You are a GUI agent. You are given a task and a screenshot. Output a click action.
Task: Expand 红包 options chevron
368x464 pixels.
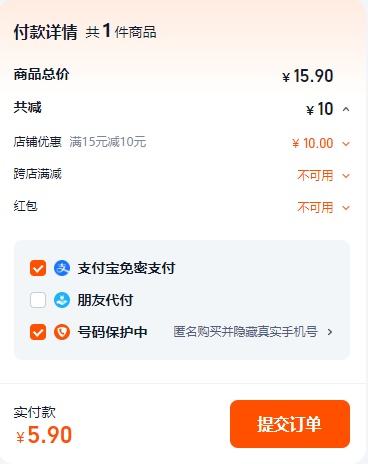[x=346, y=208]
